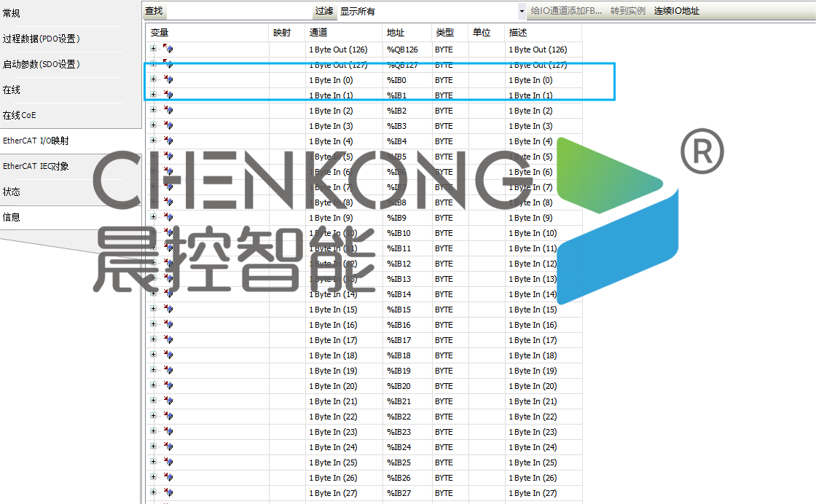Expand the 1 Byte In (24) row
The image size is (816, 504).
[153, 446]
